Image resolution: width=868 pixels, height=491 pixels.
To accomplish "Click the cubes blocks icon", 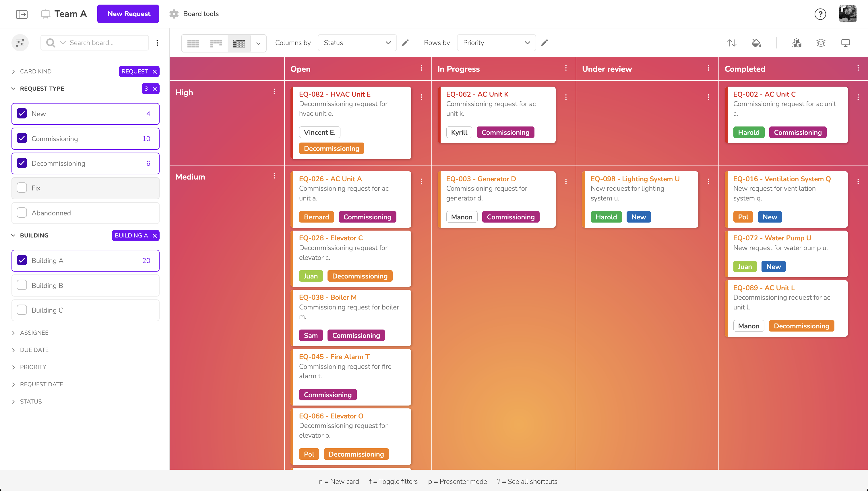I will tap(796, 43).
